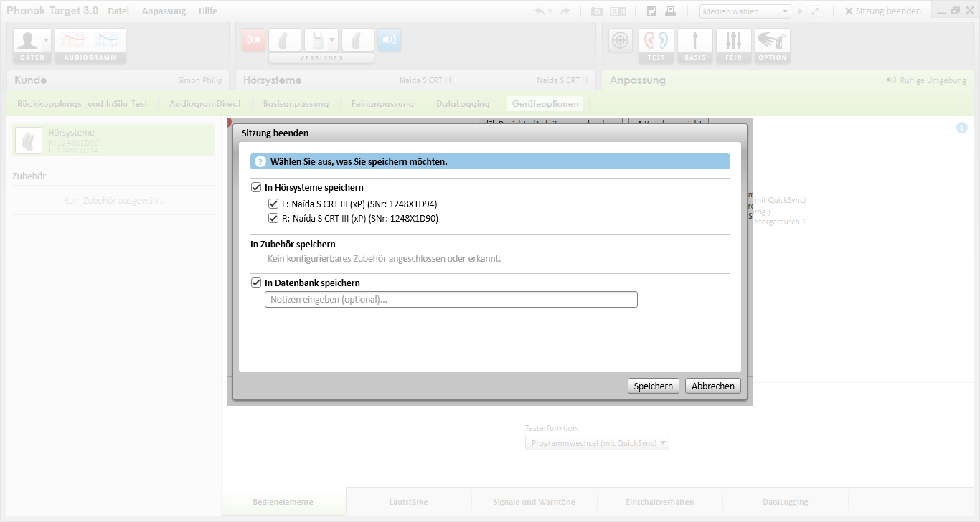The width and height of the screenshot is (980, 522).
Task: Select Signale und Warntöne bottom tab
Action: coord(534,502)
